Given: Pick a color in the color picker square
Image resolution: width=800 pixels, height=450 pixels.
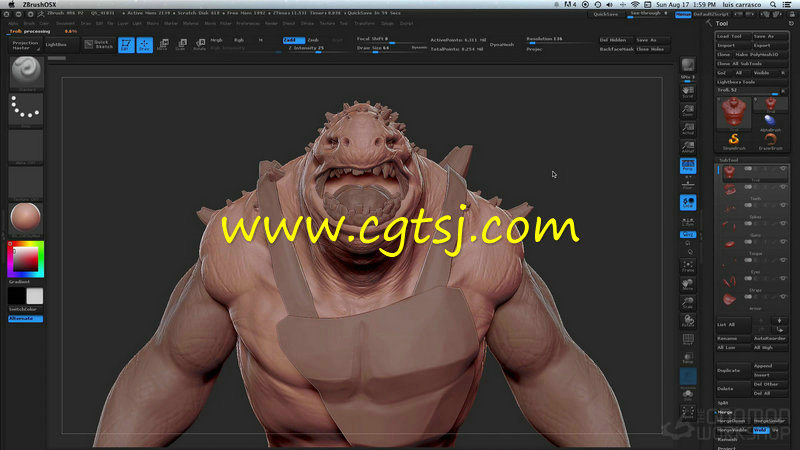Looking at the screenshot, I should pyautogui.click(x=26, y=260).
